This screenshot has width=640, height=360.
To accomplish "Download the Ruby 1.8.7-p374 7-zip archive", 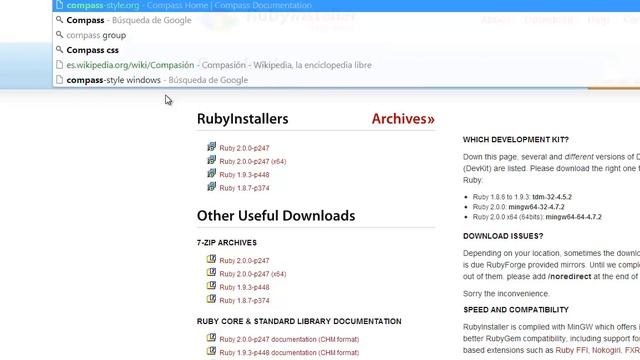I will pyautogui.click(x=244, y=301).
